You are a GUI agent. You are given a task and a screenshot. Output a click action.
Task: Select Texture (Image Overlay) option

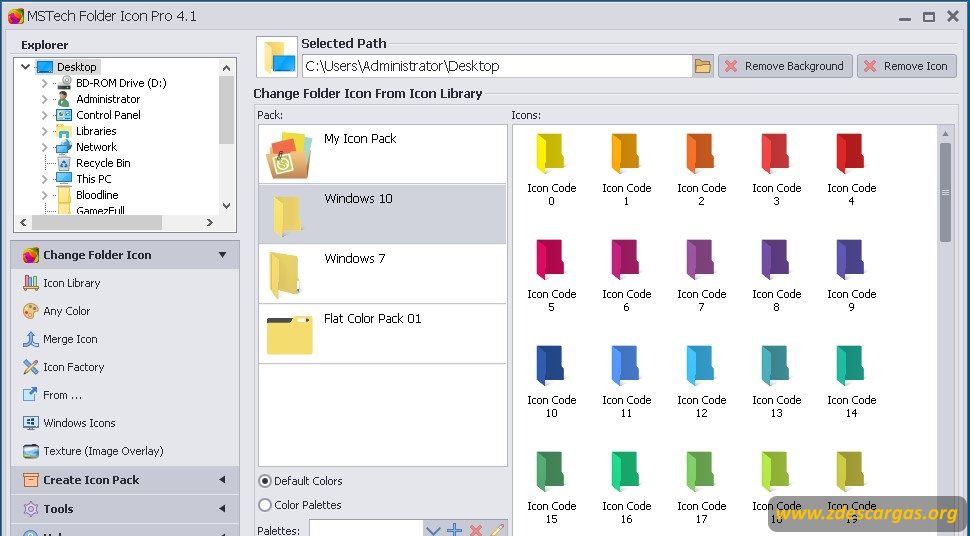(x=93, y=451)
